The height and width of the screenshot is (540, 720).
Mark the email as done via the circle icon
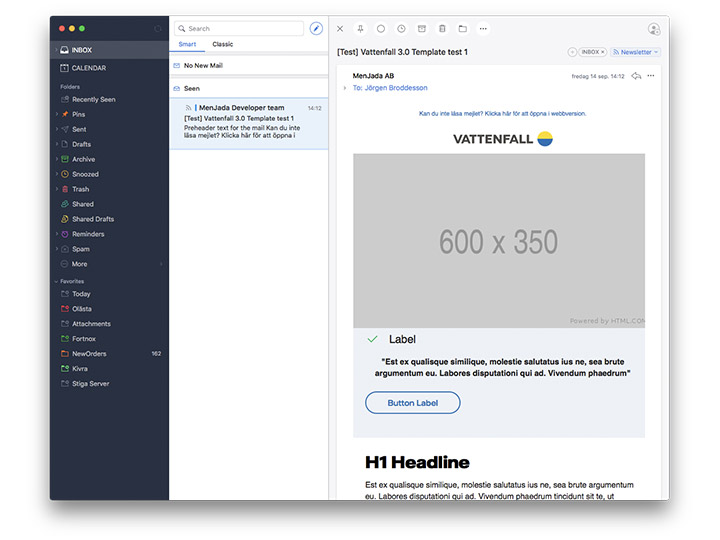(x=381, y=28)
